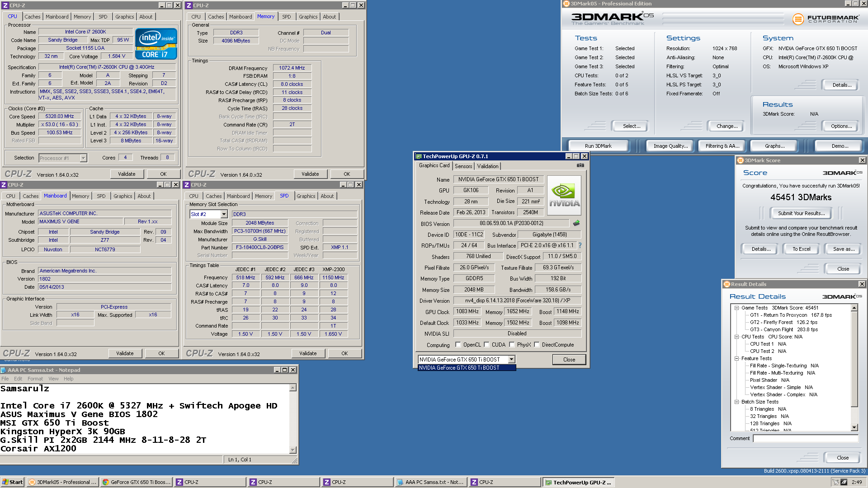
Task: Click Select tests button in 3DMark05
Action: click(632, 126)
